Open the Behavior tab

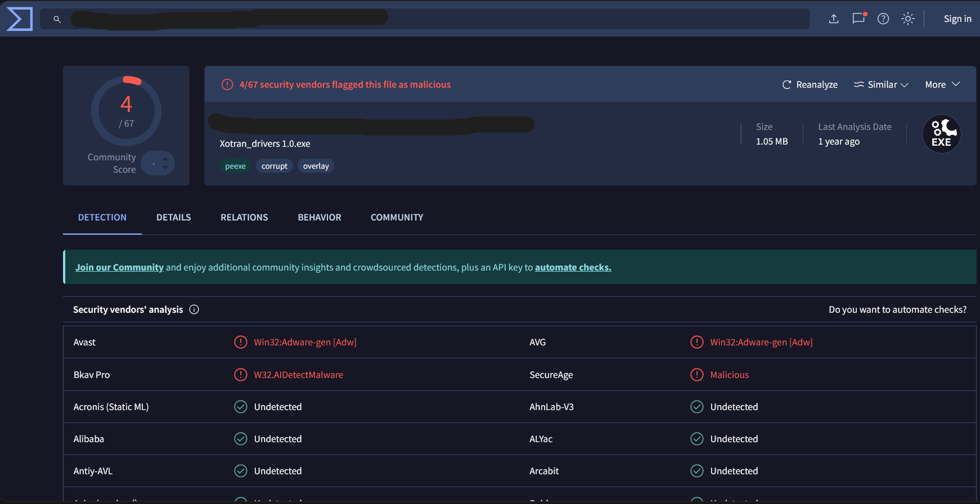tap(320, 217)
